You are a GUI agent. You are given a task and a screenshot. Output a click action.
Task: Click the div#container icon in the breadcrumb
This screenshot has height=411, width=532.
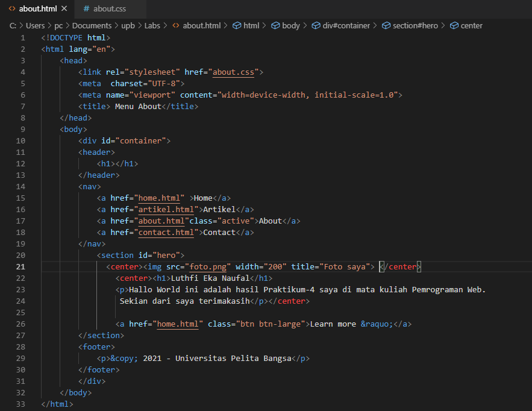316,25
